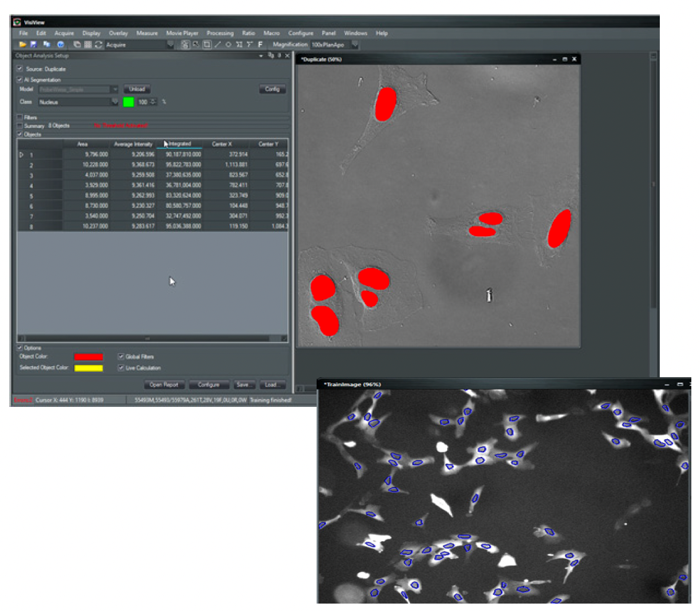Click the grid tile icon in the toolbar

point(88,45)
